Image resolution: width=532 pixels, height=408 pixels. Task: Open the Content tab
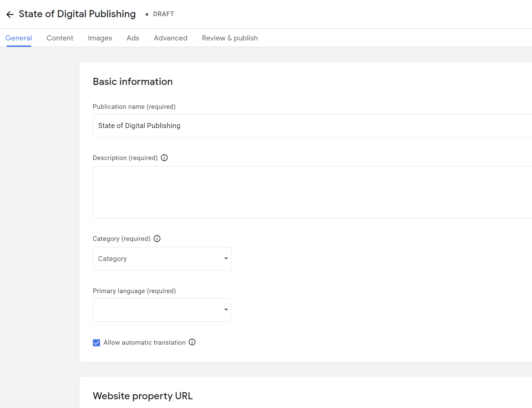[60, 38]
